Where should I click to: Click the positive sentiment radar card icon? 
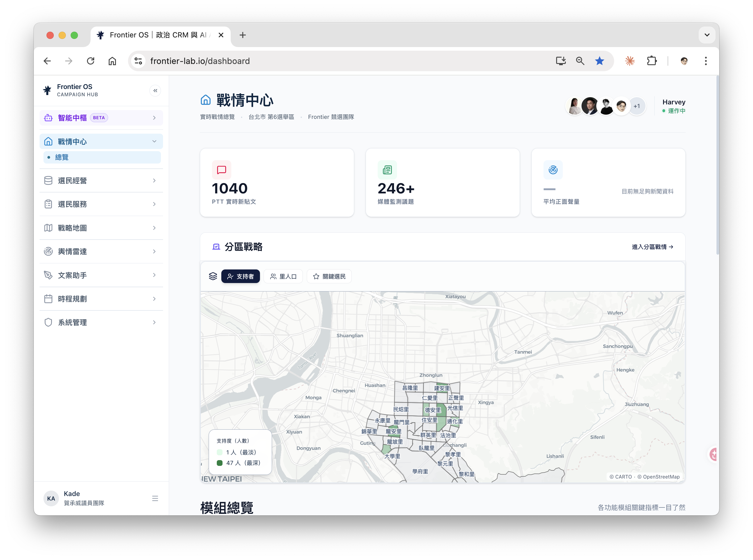[553, 170]
